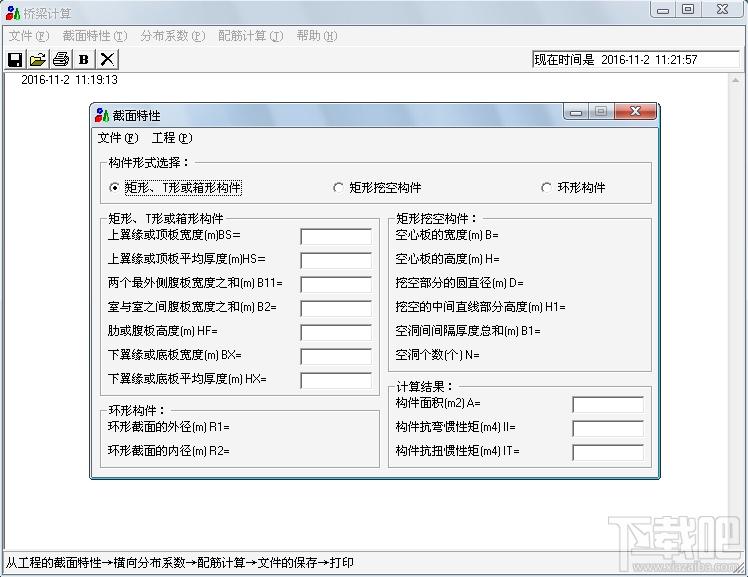Close the 桥梁计算 main window
The height and width of the screenshot is (577, 748).
[722, 10]
